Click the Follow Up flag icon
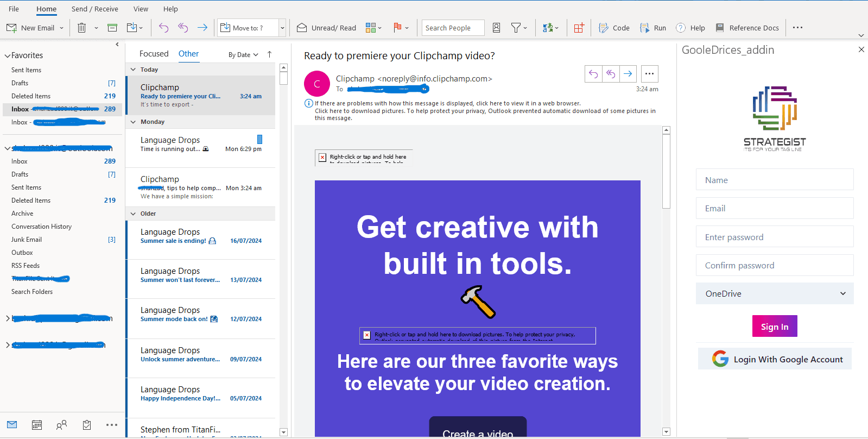The width and height of the screenshot is (868, 439). (x=397, y=28)
